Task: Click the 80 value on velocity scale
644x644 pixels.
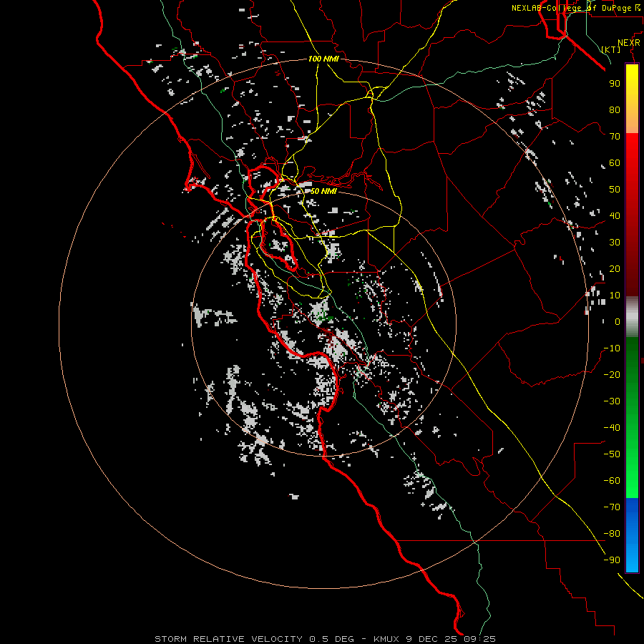Action: point(615,110)
